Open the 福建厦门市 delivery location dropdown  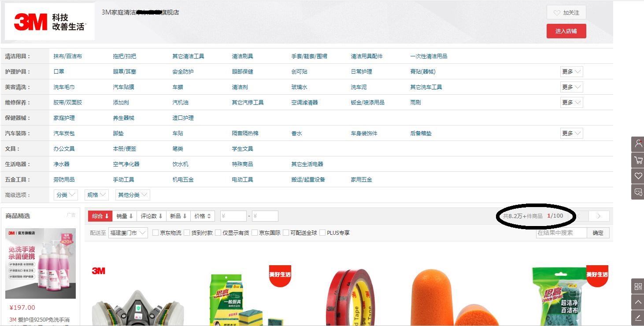point(128,233)
